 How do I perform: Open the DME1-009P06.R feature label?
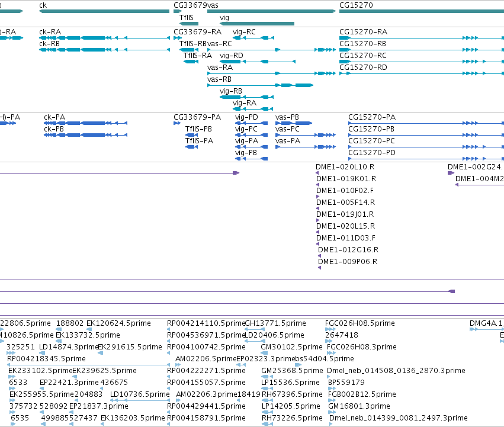pos(348,262)
